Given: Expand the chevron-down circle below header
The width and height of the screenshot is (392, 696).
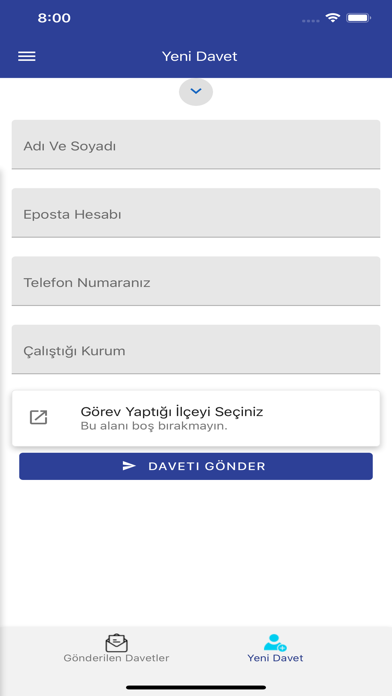Looking at the screenshot, I should click(196, 92).
